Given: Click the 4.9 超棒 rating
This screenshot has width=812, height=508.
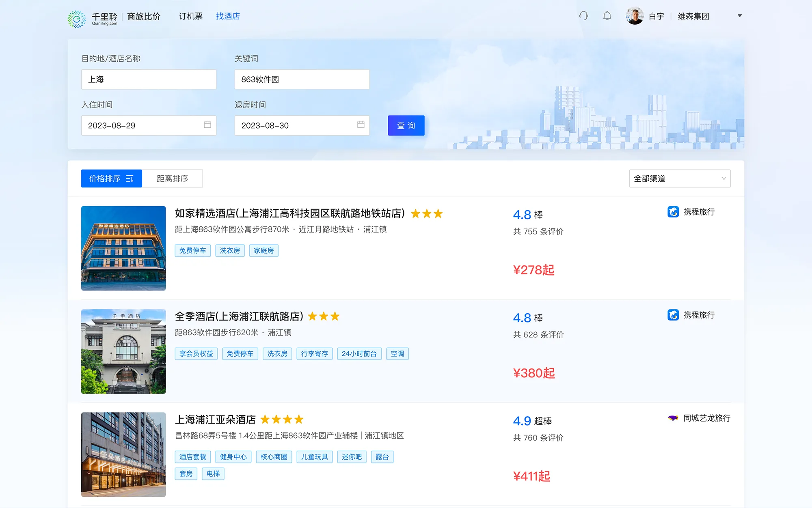Looking at the screenshot, I should (x=532, y=421).
